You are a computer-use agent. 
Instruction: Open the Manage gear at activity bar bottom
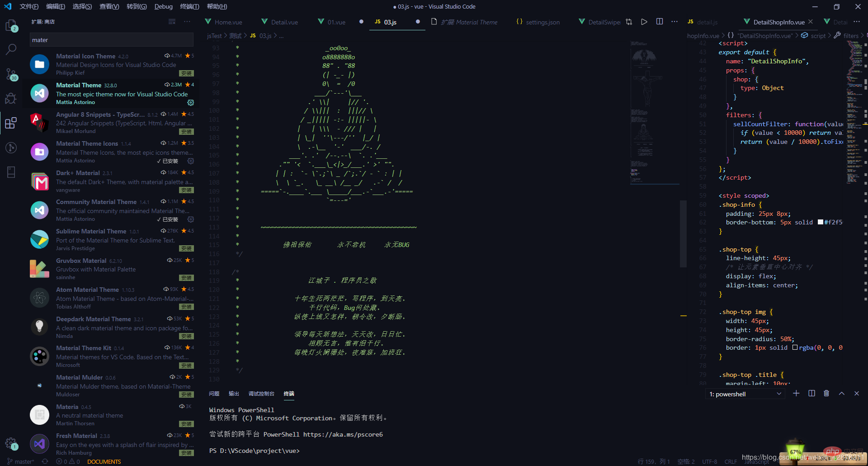[11, 443]
